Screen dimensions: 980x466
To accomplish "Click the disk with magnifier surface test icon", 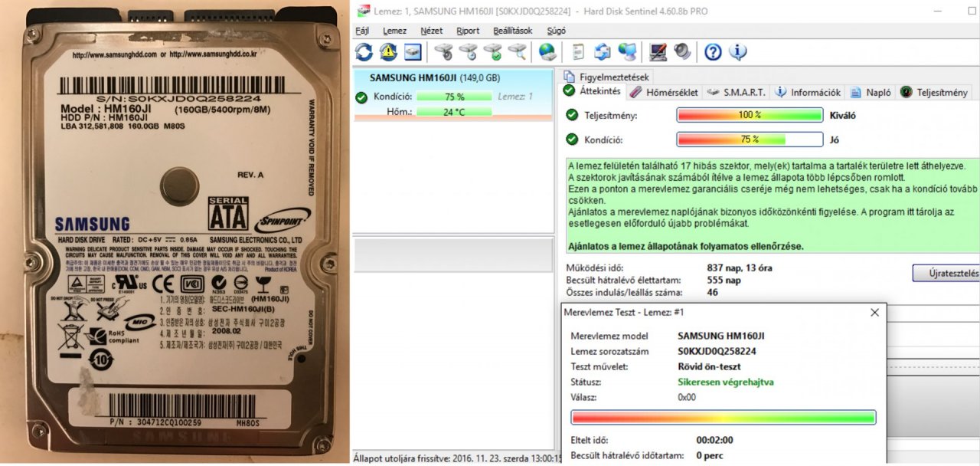I will pyautogui.click(x=518, y=52).
